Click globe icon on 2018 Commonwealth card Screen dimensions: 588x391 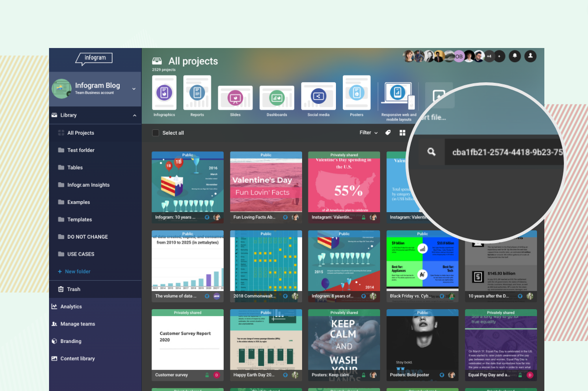(285, 296)
